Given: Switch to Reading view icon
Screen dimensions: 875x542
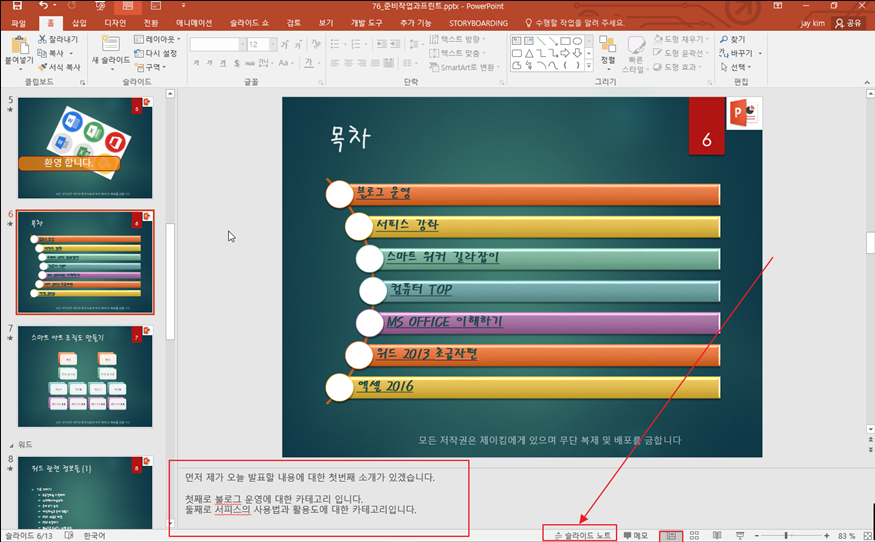Looking at the screenshot, I should 717,535.
